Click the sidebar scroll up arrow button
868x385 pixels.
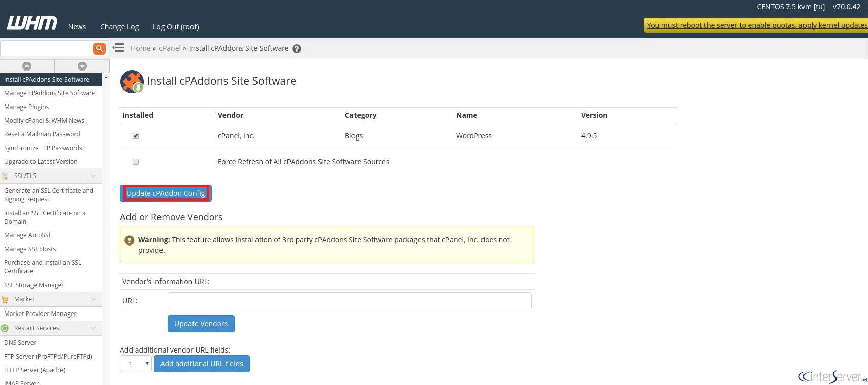pyautogui.click(x=27, y=66)
